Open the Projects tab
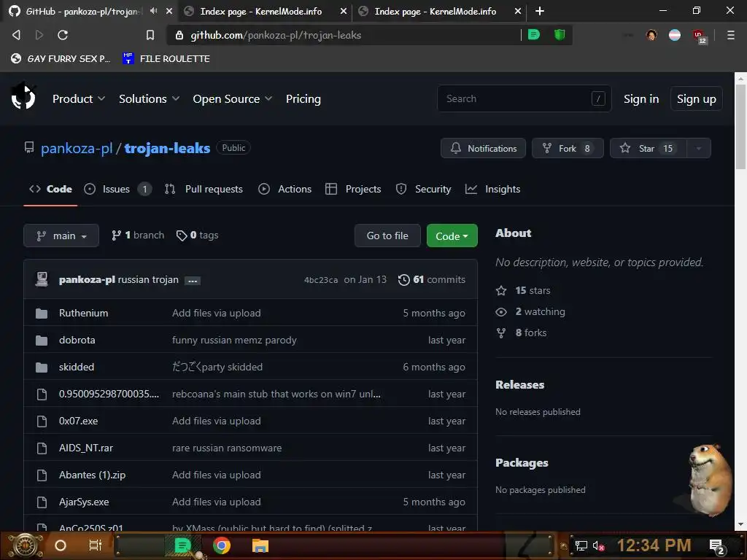 [x=353, y=189]
